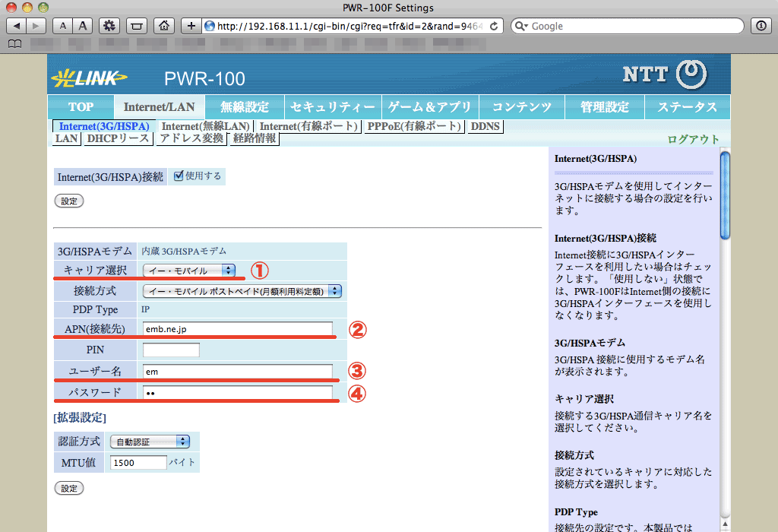The width and height of the screenshot is (778, 532).
Task: Select the LAN sub-tab
Action: 67,138
